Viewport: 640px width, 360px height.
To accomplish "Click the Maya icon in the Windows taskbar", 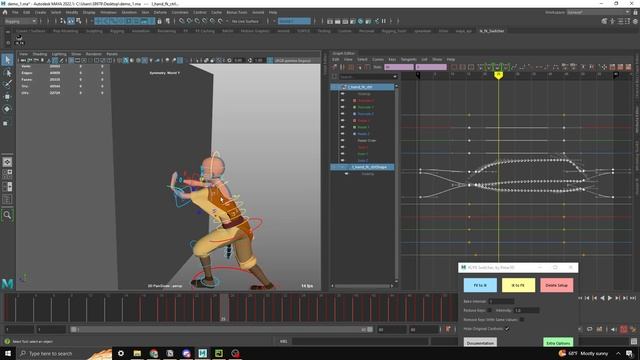I will point(202,353).
